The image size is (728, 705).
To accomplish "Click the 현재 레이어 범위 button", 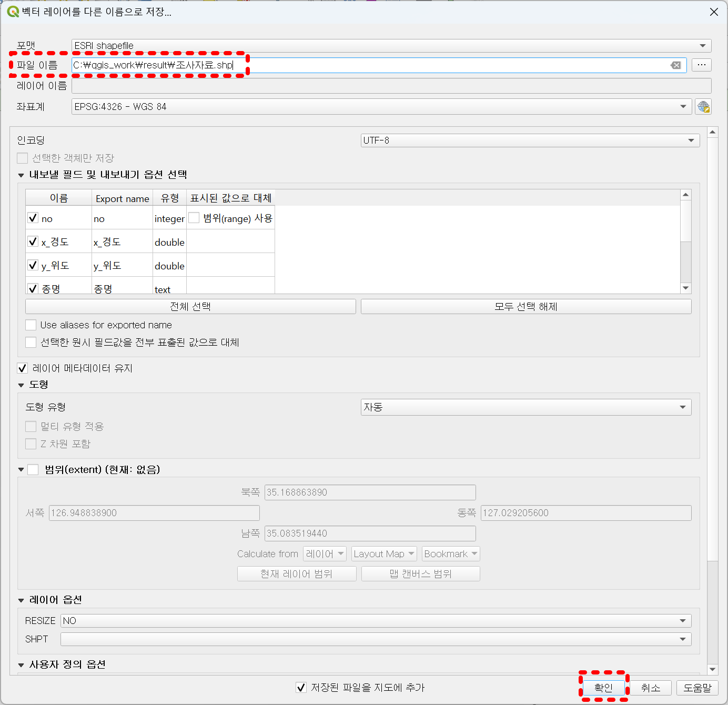I will coord(297,574).
